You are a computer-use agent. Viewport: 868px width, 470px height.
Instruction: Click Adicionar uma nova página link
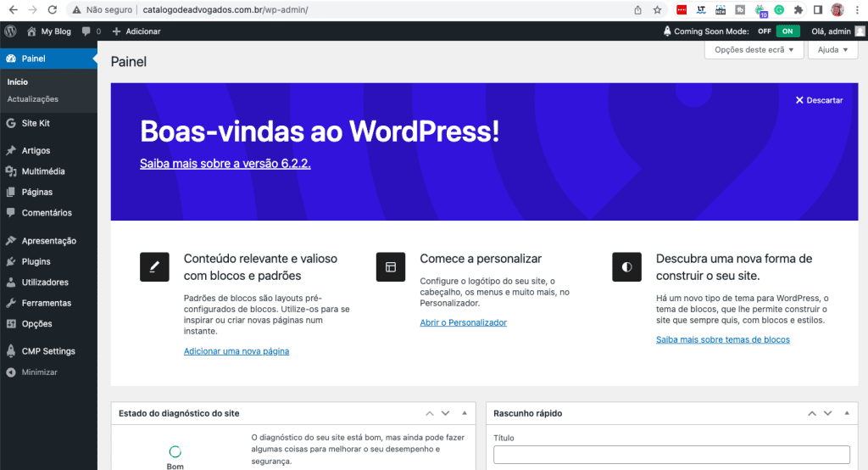236,351
